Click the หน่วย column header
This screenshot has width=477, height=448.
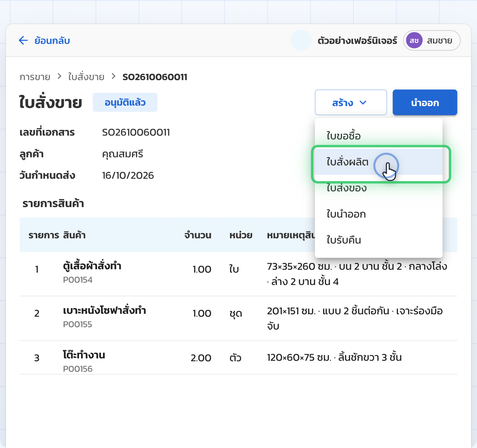click(241, 235)
